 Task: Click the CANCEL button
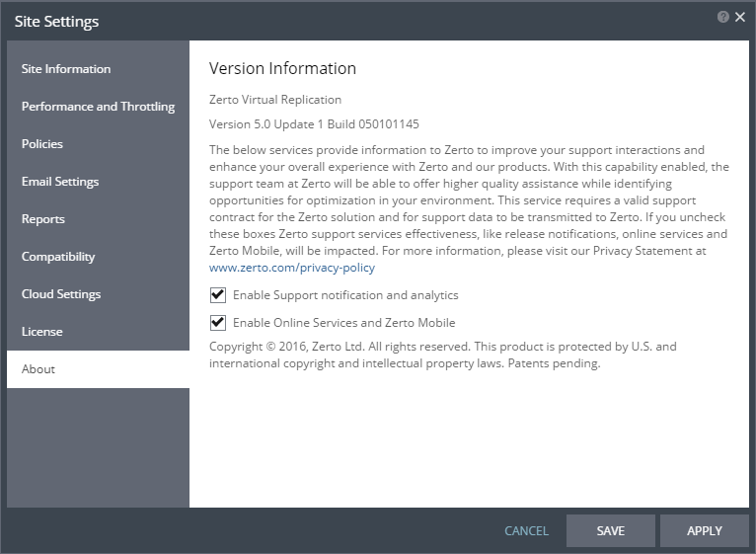[x=526, y=531]
